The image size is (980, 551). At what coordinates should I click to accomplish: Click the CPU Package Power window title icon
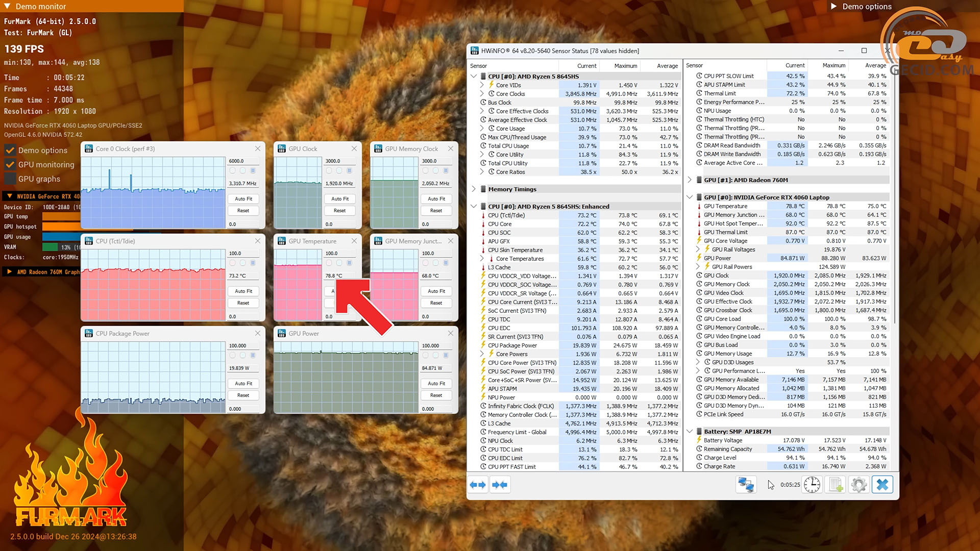(x=89, y=333)
